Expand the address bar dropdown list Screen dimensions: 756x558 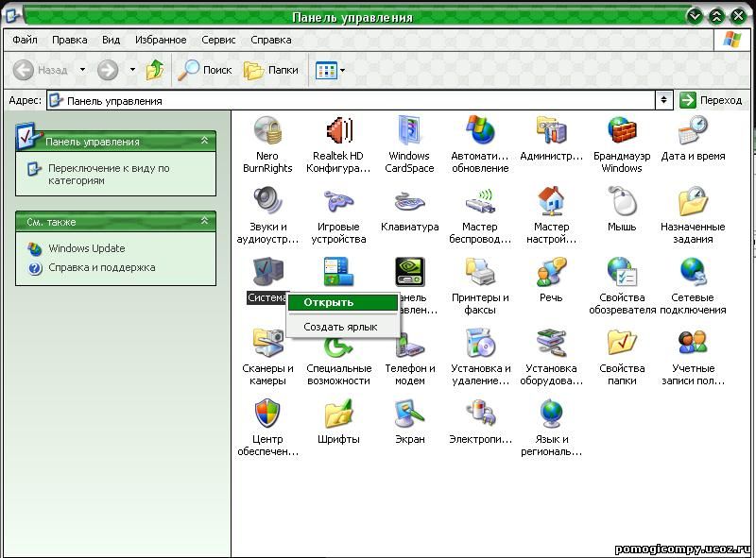664,100
